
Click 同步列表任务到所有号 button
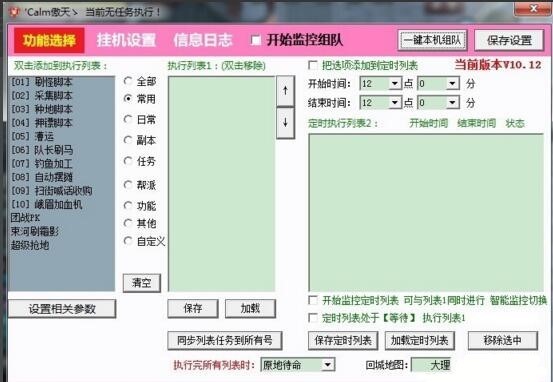pos(225,340)
